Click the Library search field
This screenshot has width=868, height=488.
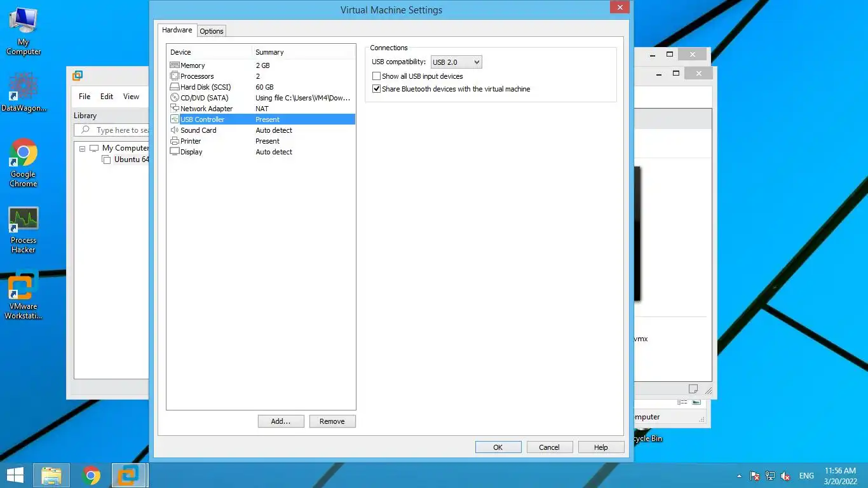click(112, 130)
